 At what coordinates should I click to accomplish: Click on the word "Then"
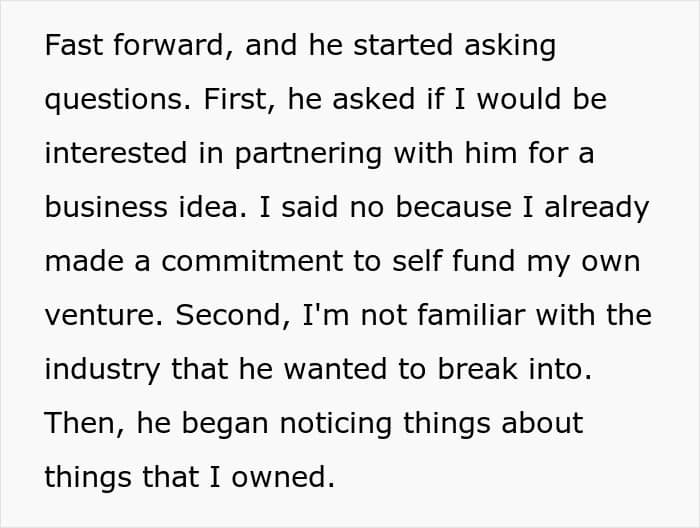coord(84,423)
